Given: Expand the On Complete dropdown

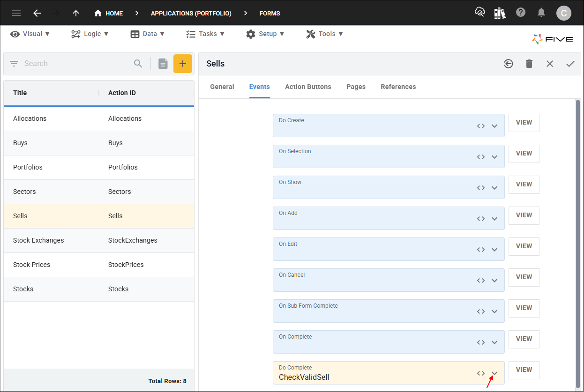Looking at the screenshot, I should [494, 342].
